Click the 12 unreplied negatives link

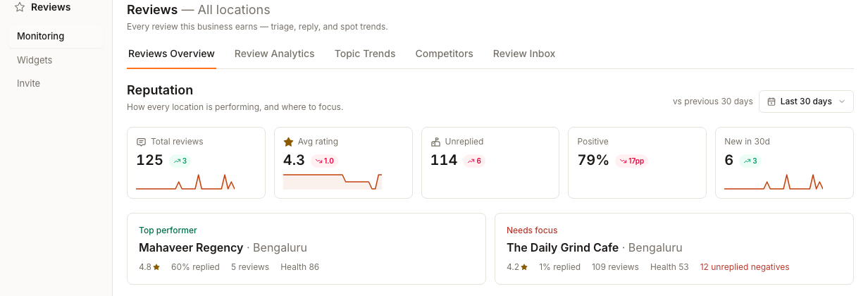(x=745, y=267)
